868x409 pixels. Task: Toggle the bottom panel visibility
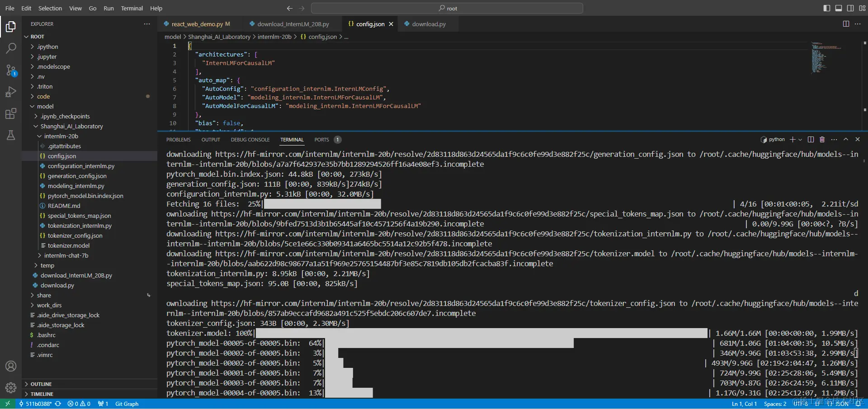[x=839, y=8]
